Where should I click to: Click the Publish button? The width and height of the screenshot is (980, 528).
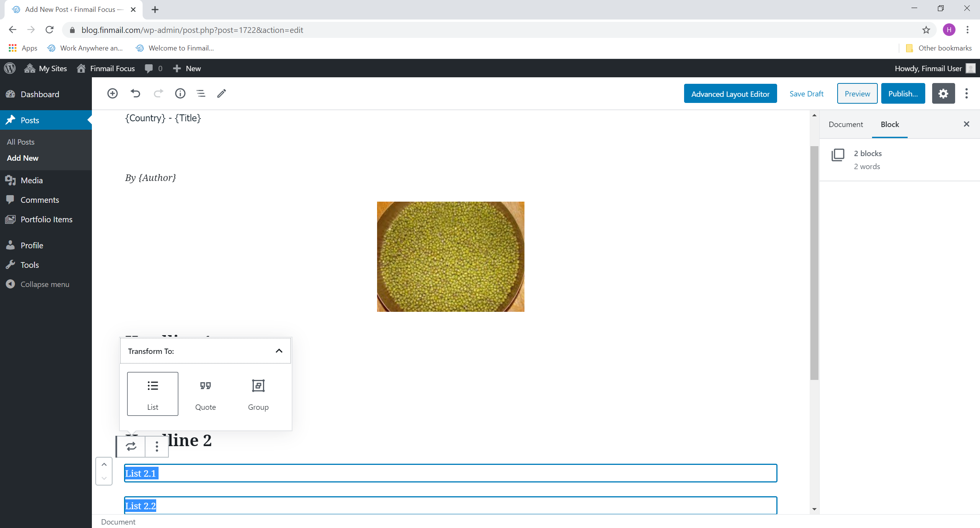click(x=903, y=94)
